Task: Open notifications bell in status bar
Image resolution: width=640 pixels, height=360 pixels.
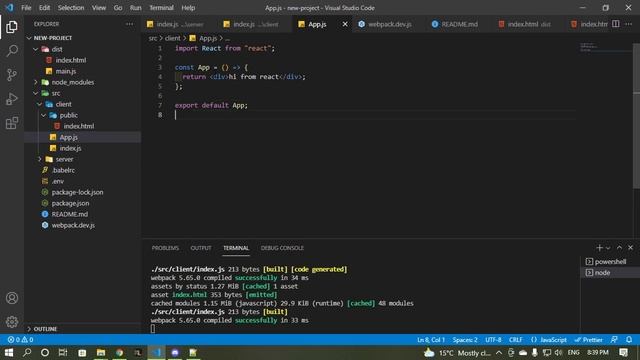Action: (x=629, y=340)
